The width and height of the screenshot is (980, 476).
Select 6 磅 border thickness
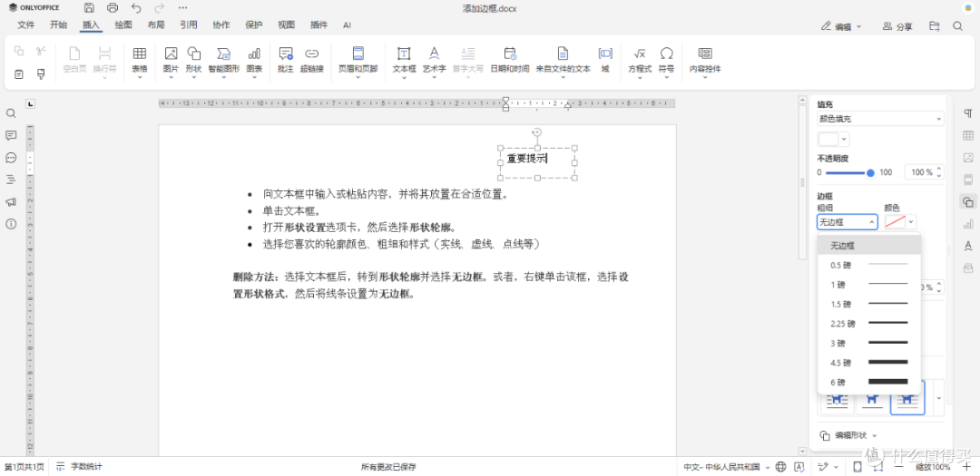pyautogui.click(x=868, y=382)
